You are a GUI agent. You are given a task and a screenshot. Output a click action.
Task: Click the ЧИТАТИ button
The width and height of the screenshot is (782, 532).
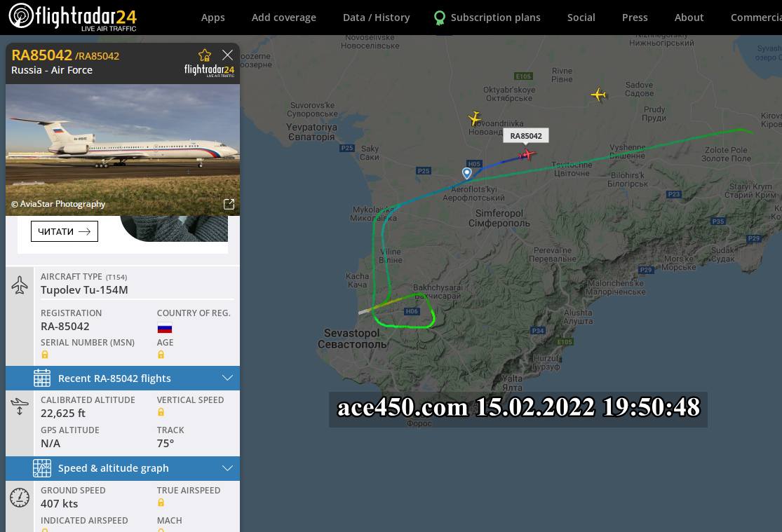point(65,231)
